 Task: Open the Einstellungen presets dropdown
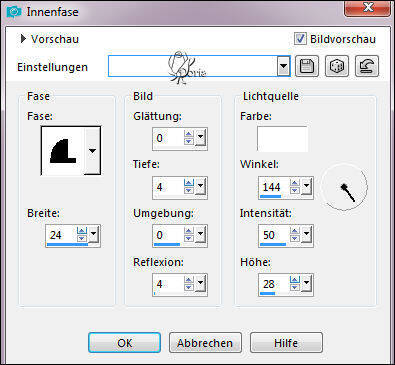(283, 66)
